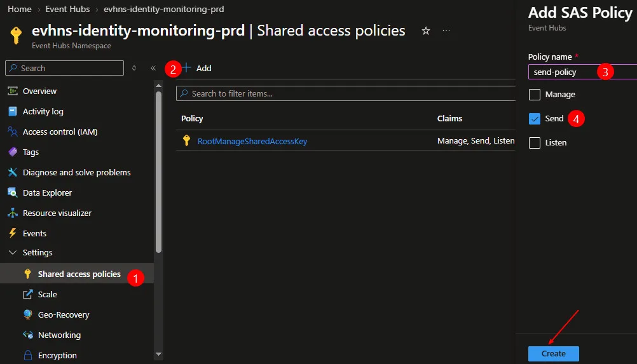
Task: Click sidebar scrollbar down arrow
Action: click(x=158, y=354)
